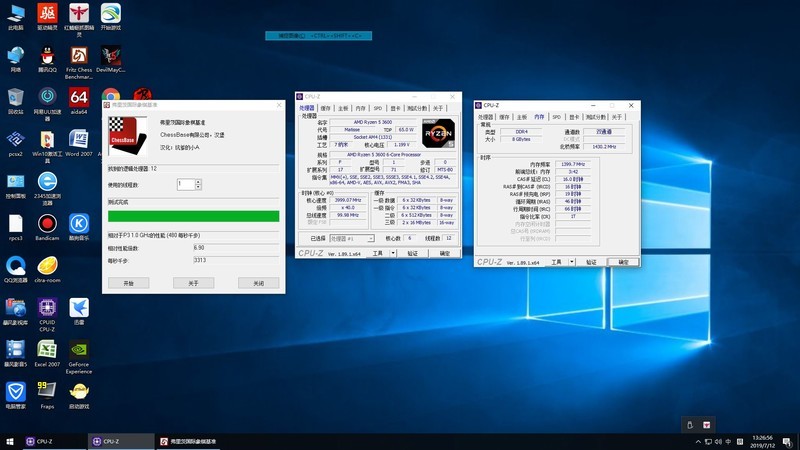800x450 pixels.
Task: Switch to SPD tab in CPU-Z processor window
Action: (378, 108)
